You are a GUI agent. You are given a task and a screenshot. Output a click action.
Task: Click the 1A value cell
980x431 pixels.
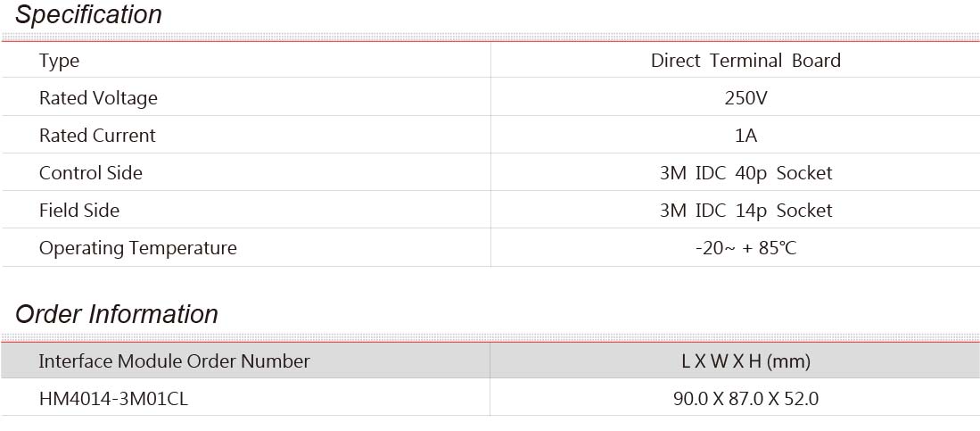746,136
